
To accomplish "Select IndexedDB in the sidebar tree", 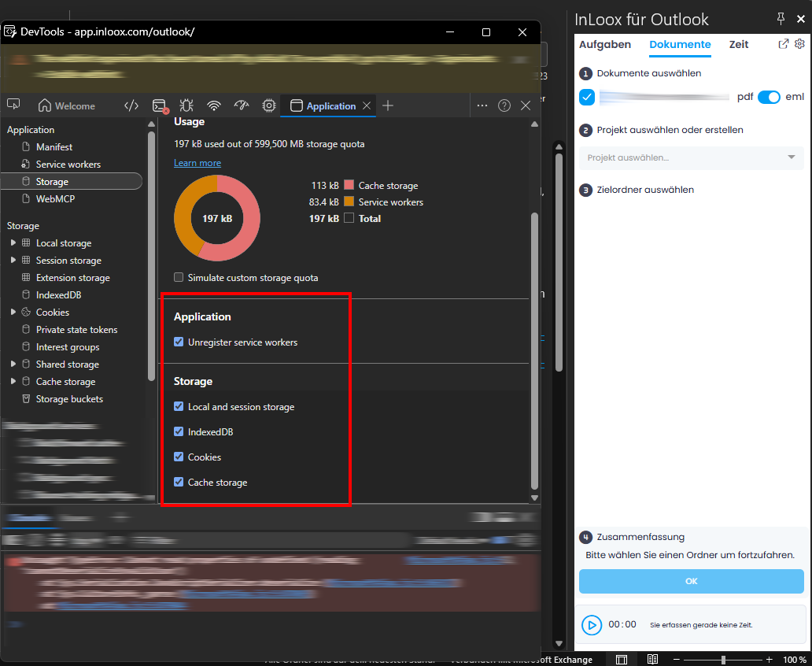I will [x=58, y=295].
